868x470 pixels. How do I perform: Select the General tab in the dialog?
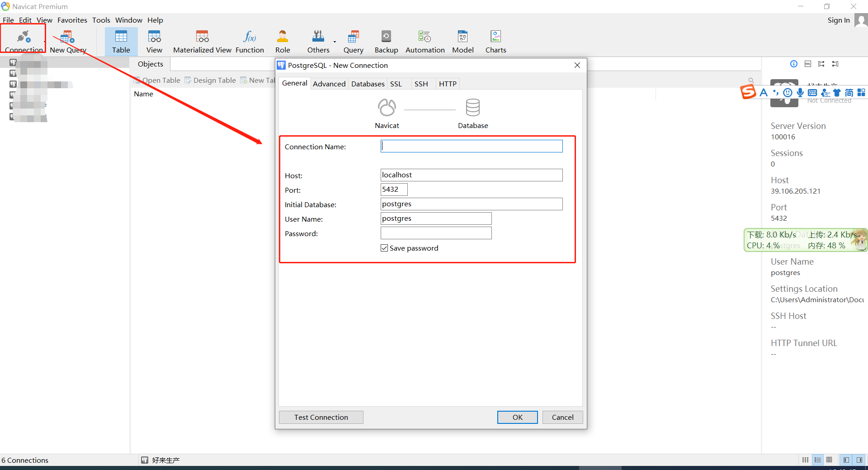(295, 83)
